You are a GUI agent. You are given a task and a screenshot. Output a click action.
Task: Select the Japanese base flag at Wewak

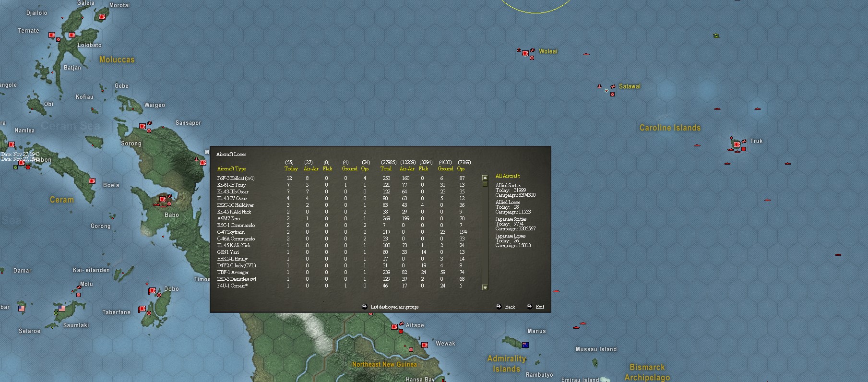click(425, 345)
